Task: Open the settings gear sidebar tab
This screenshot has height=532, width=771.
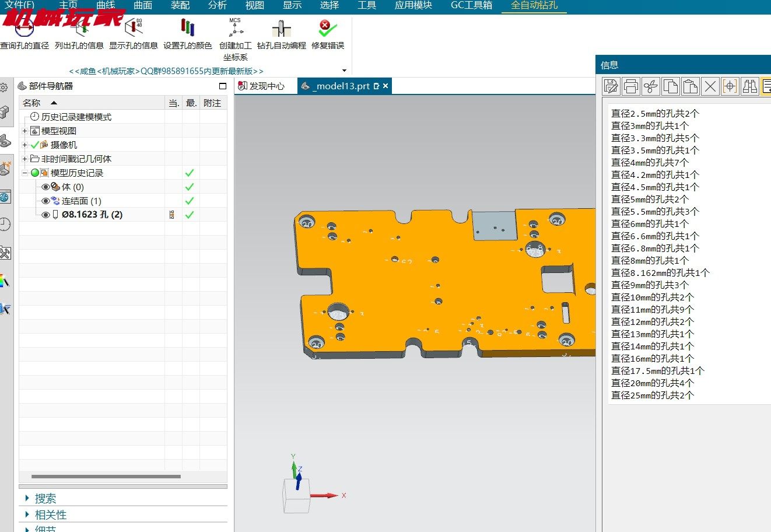Action: 4,87
